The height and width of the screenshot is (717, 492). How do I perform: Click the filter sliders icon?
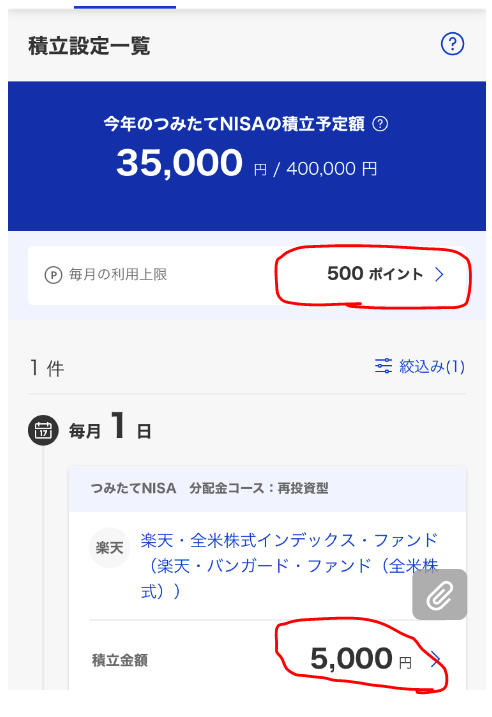tap(383, 366)
